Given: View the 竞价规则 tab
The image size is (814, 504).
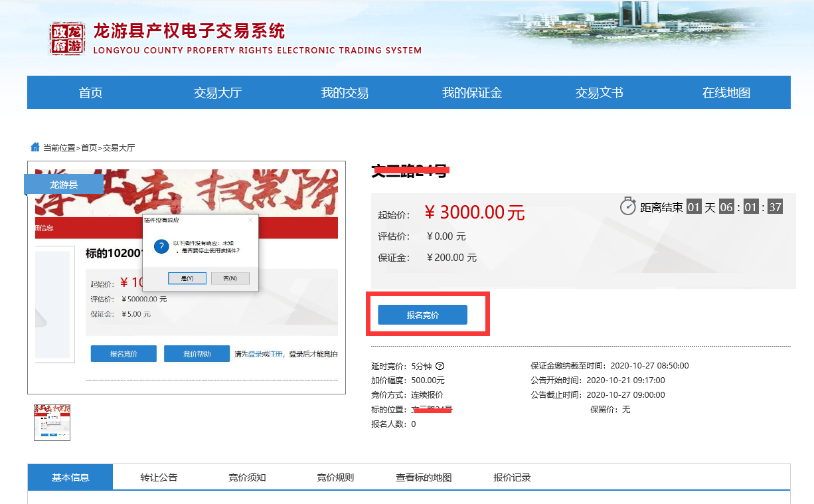Looking at the screenshot, I should coord(335,477).
